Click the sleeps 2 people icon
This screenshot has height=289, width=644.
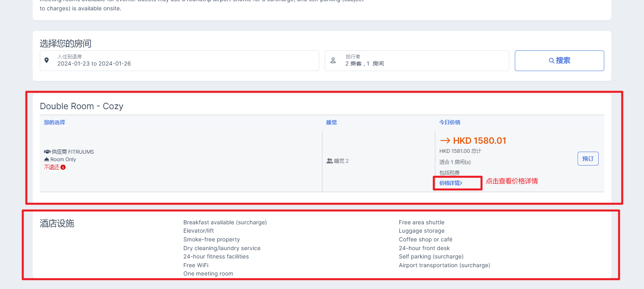(330, 161)
